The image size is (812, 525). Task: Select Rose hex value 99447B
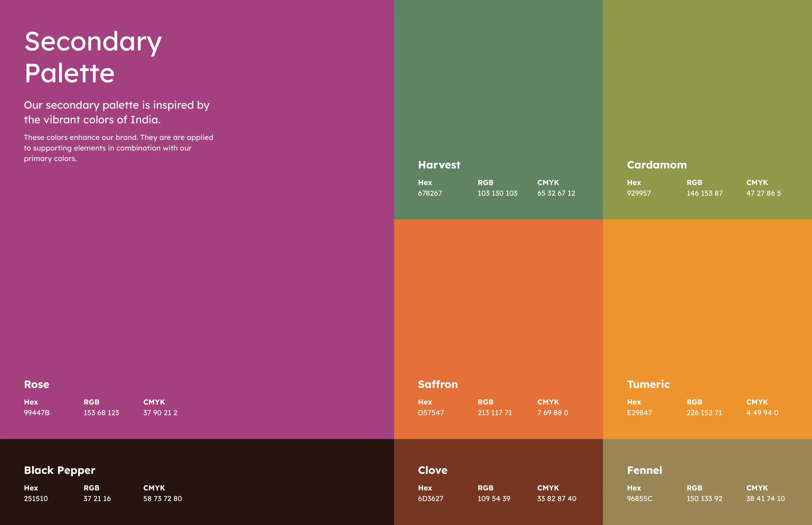pos(37,412)
